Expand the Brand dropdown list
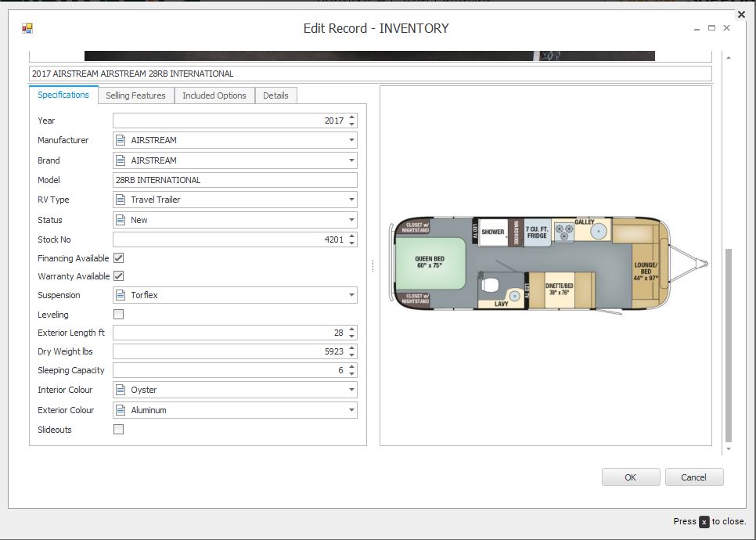 (x=351, y=160)
